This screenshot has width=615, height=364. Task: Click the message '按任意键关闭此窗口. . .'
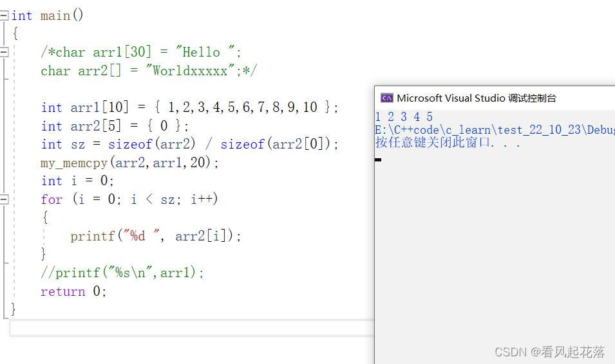(448, 142)
